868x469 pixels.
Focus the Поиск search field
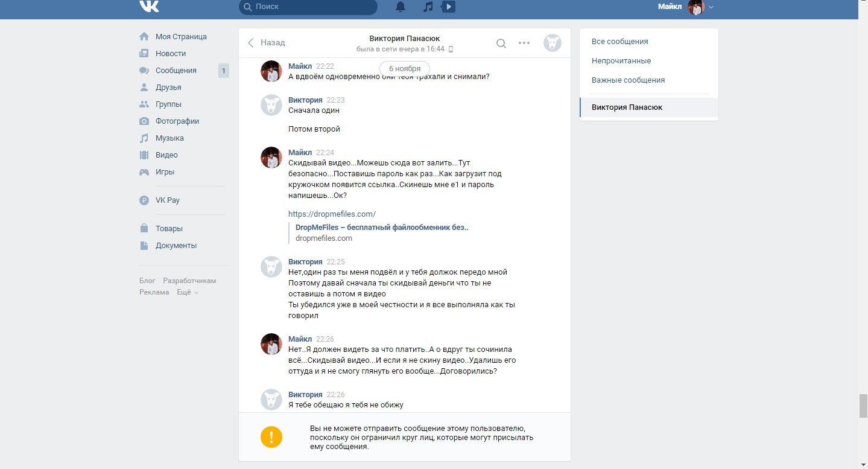[x=314, y=7]
